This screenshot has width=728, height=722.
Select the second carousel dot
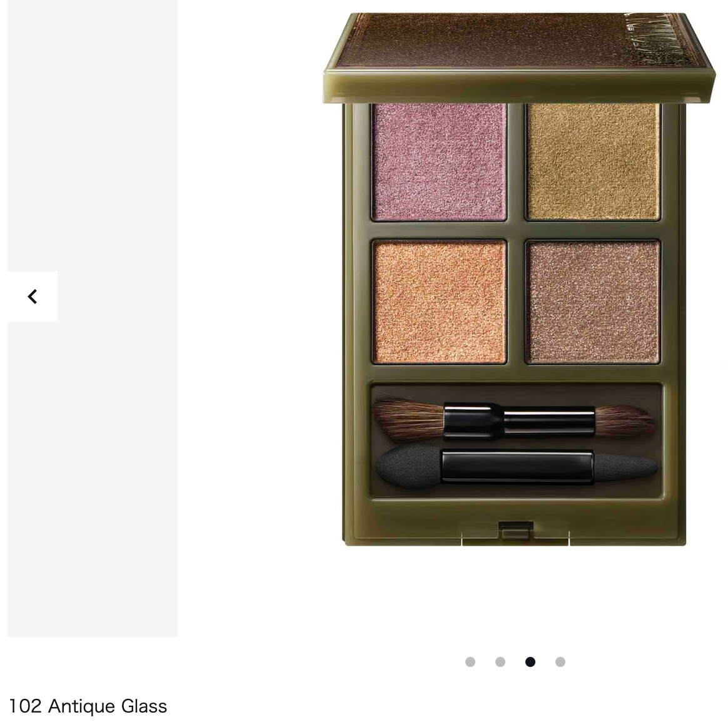pyautogui.click(x=500, y=662)
